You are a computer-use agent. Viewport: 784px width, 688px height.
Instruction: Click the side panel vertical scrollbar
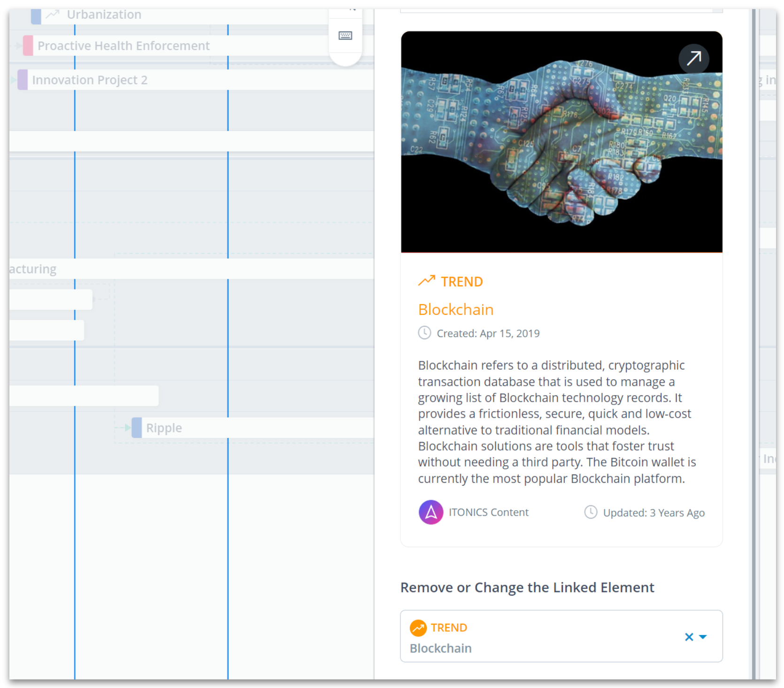[x=754, y=344]
